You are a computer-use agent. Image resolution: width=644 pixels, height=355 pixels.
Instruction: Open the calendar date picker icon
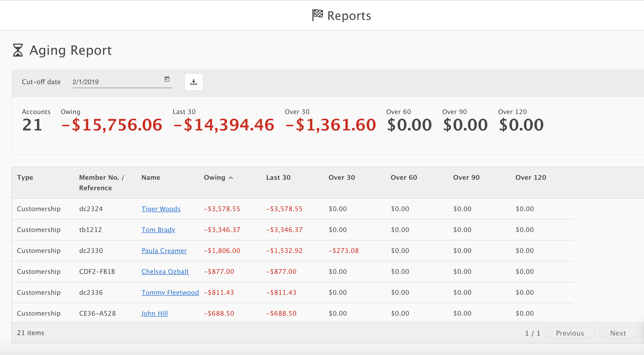pyautogui.click(x=167, y=79)
